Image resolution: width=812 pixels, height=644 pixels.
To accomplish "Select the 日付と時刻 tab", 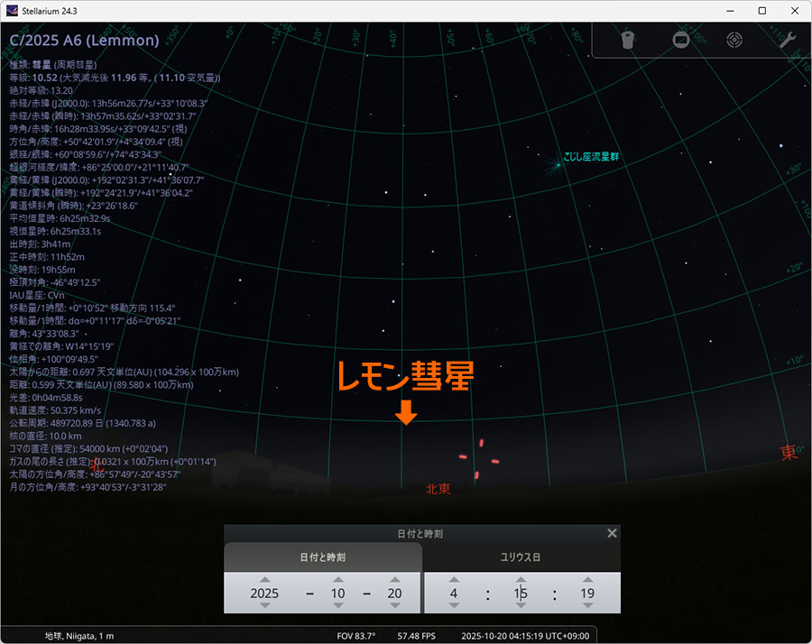I will click(322, 557).
